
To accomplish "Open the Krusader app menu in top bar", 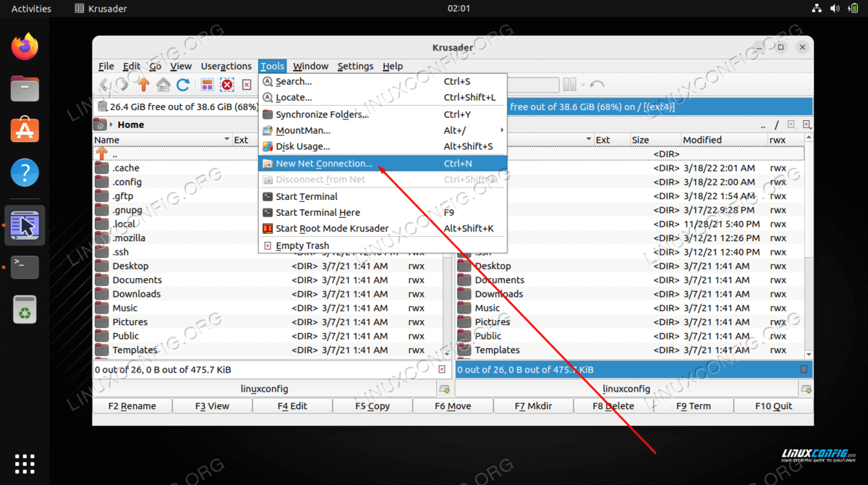I will 101,9.
